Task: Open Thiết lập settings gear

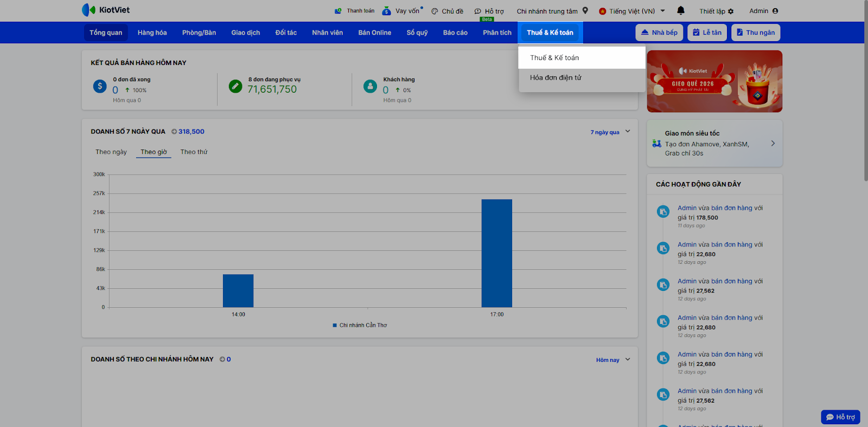Action: 731,11
